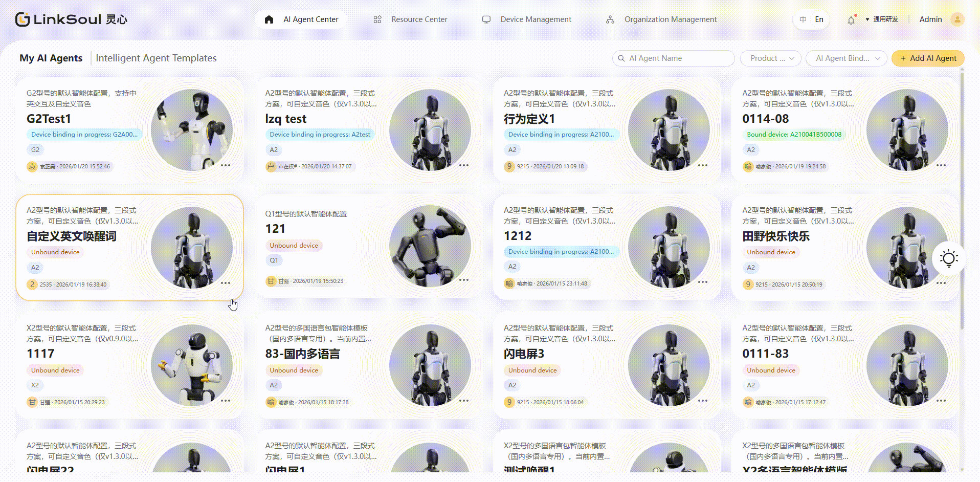Open more options on agent 1212 card
The width and height of the screenshot is (980, 482).
(x=703, y=282)
